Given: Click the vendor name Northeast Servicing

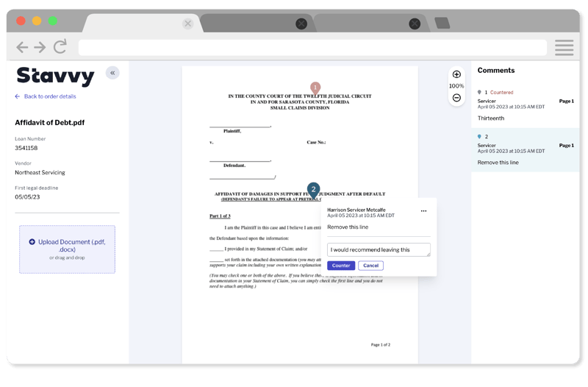Looking at the screenshot, I should coord(40,173).
